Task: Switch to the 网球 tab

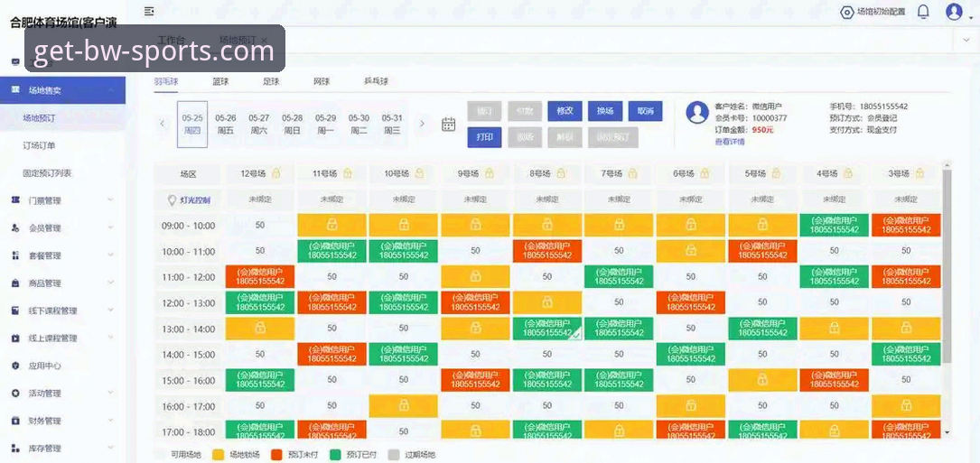Action: pos(322,81)
